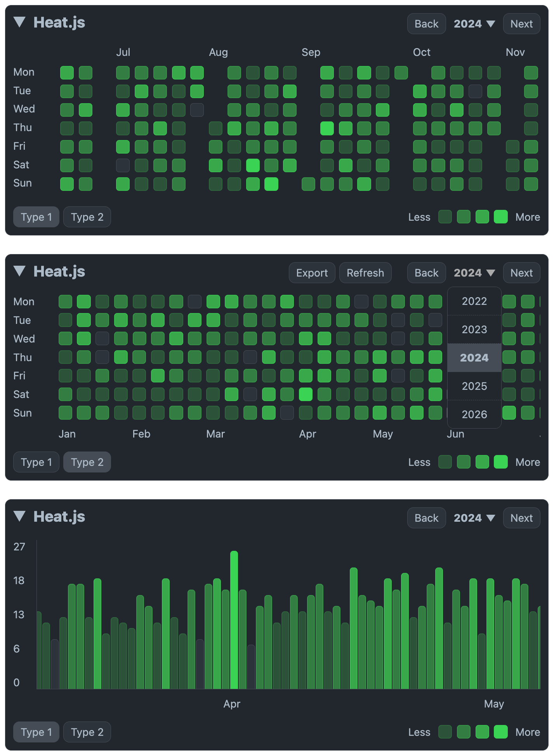Click Back button in the chart panel
This screenshot has height=756, width=554.
tap(426, 518)
